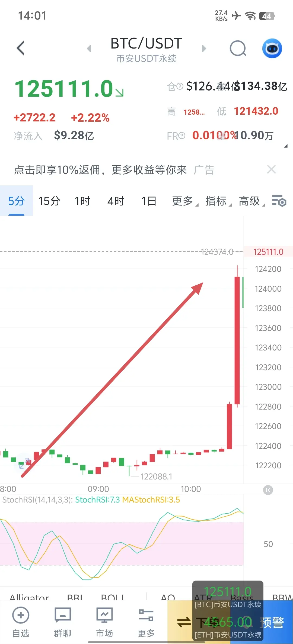This screenshot has height=644, width=293.
Task: Toggle the Alligator indicator
Action: [29, 597]
